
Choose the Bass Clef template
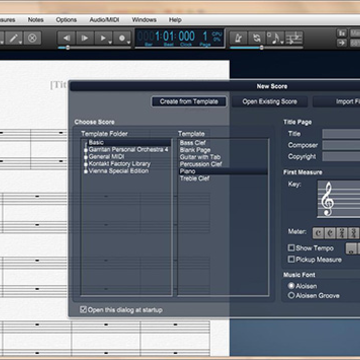193,143
